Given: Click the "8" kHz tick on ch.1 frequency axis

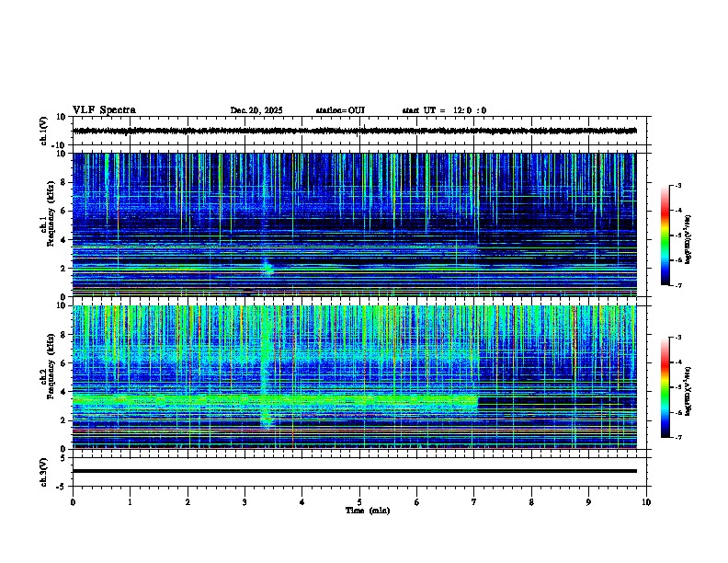Looking at the screenshot, I should pyautogui.click(x=64, y=182).
